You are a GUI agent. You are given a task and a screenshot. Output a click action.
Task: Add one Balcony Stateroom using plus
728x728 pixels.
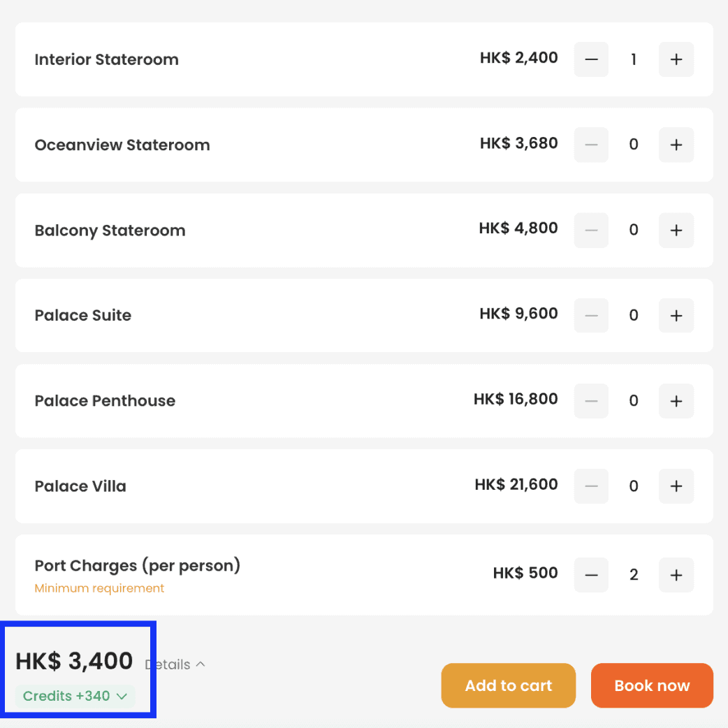pos(676,230)
